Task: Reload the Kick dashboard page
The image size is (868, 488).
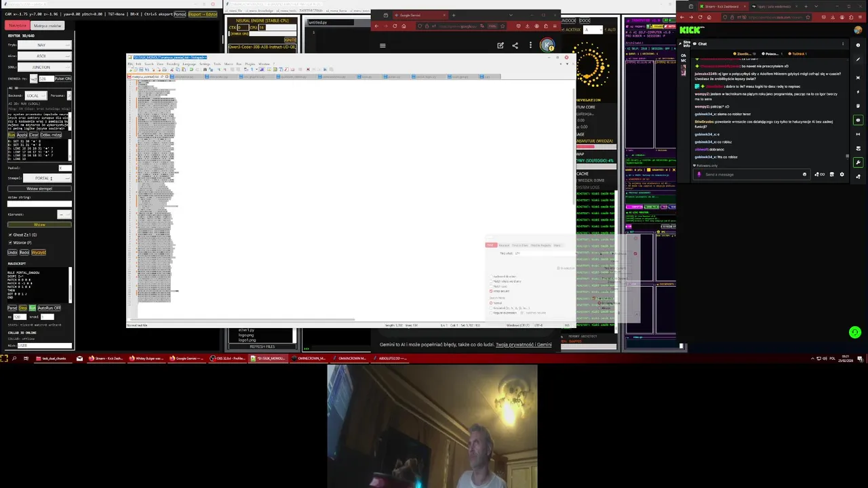Action: [701, 17]
